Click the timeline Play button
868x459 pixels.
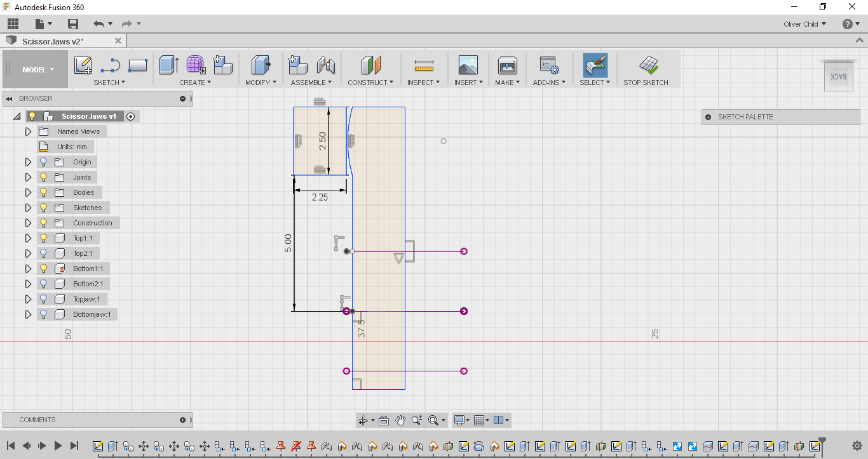click(x=58, y=446)
